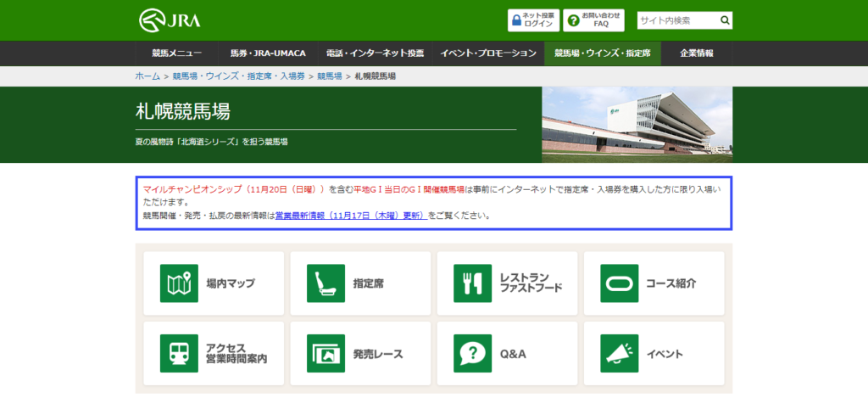Focus the サイト内検索 search field
The image size is (868, 398).
677,20
